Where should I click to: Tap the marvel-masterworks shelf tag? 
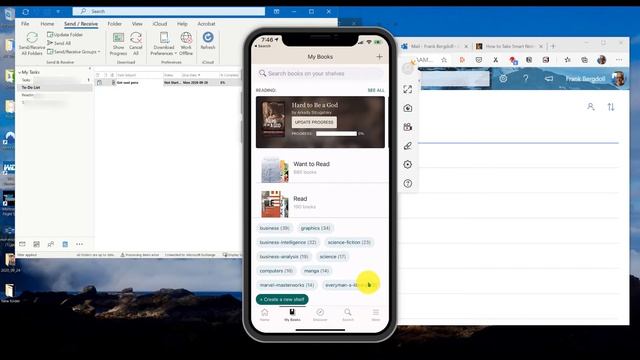click(287, 285)
